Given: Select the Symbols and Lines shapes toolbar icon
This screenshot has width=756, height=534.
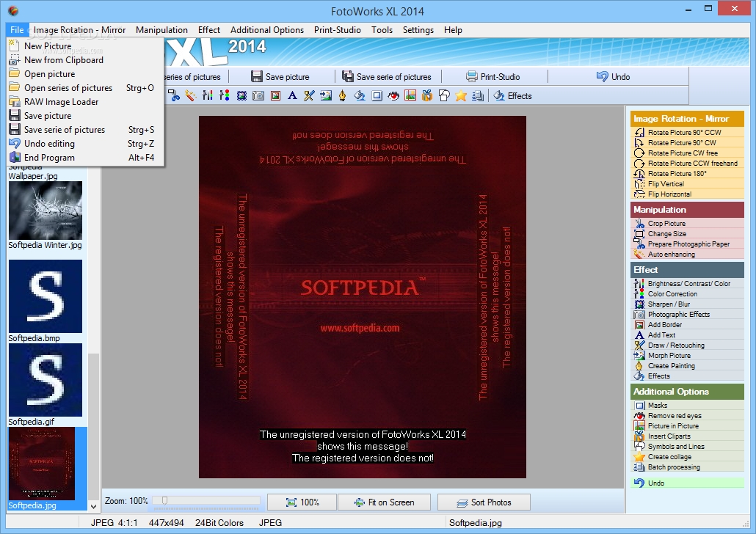Looking at the screenshot, I should 444,95.
